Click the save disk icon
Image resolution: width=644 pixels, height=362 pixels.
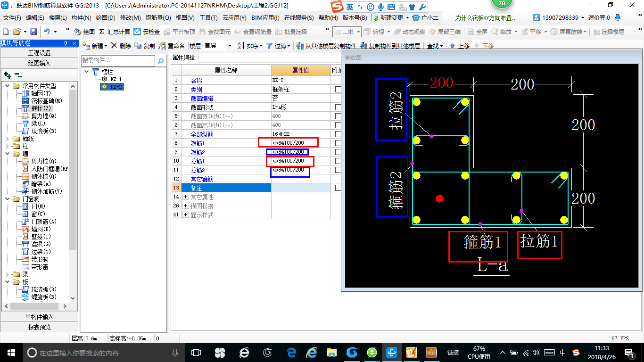point(33,32)
